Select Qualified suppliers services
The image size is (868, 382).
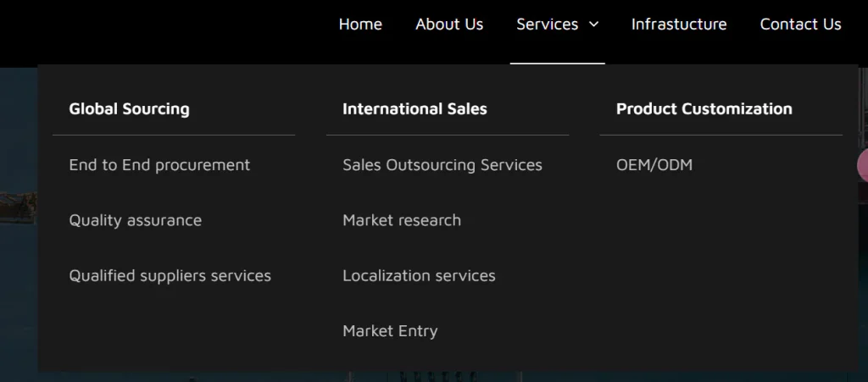[x=170, y=275]
